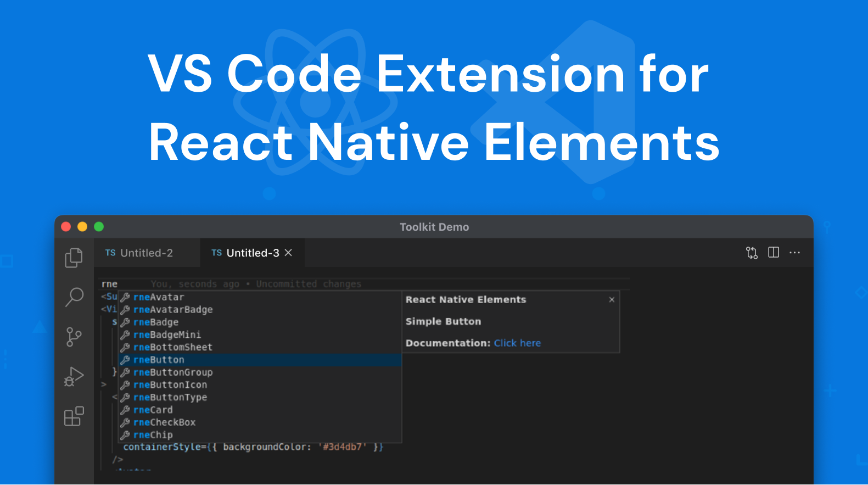Image resolution: width=868 pixels, height=485 pixels.
Task: Close the Untitled-3 tab
Action: tap(288, 253)
